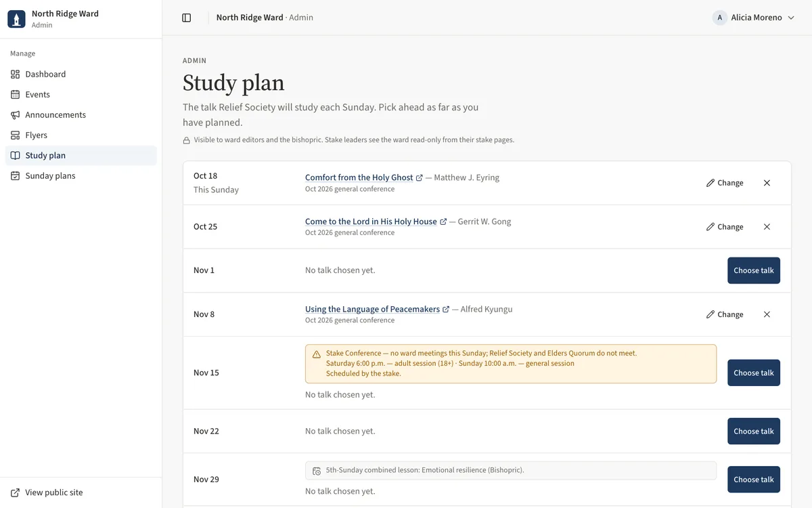Click 'Scheduled by the stake.' text
This screenshot has width=812, height=508.
pos(363,374)
